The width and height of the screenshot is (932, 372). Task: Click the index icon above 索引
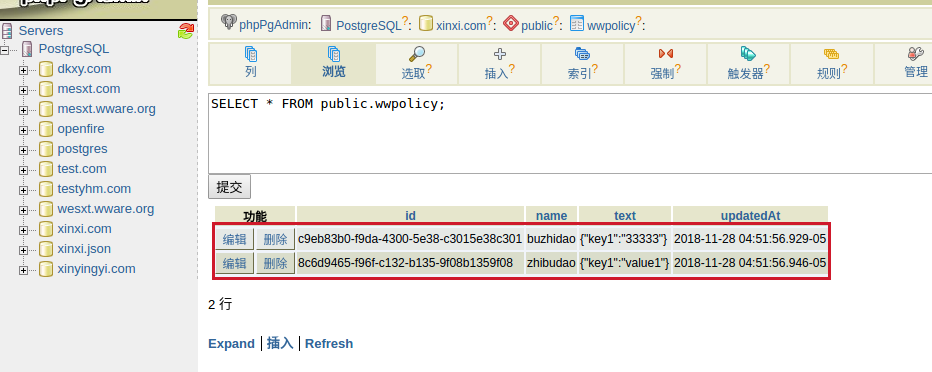coord(582,54)
